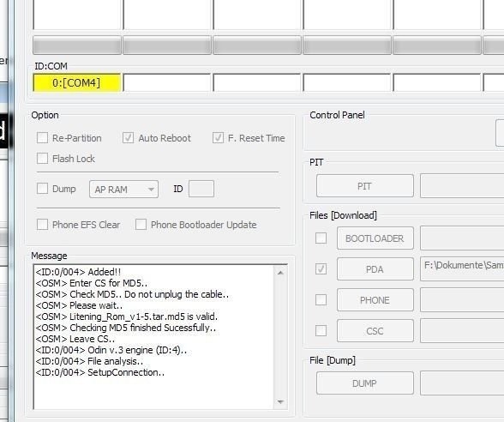
Task: Click the DUMP button
Action: tap(365, 383)
